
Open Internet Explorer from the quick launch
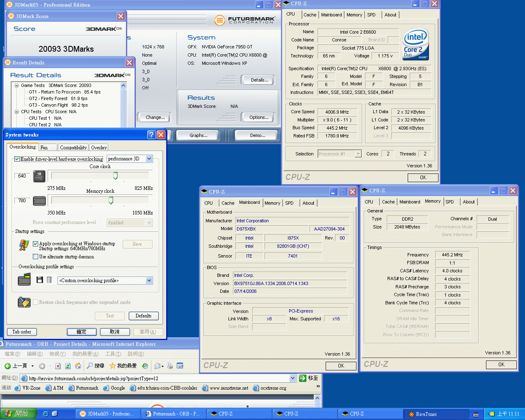pos(45,414)
